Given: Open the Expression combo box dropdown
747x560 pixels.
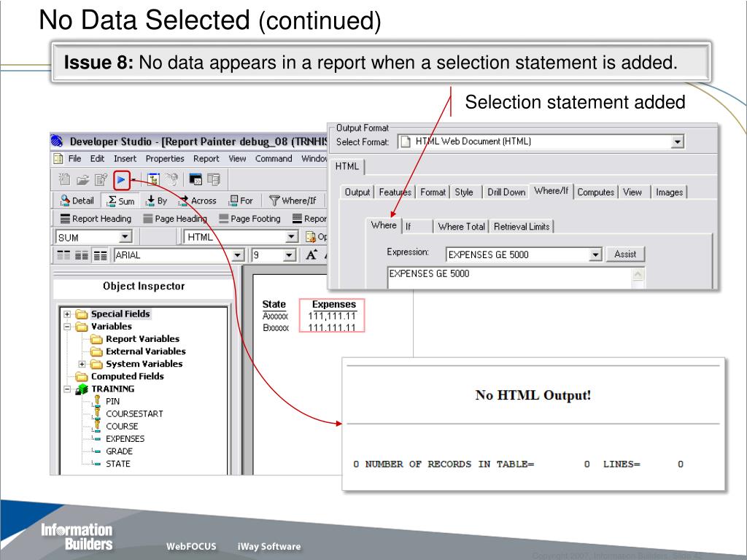Looking at the screenshot, I should pos(595,254).
